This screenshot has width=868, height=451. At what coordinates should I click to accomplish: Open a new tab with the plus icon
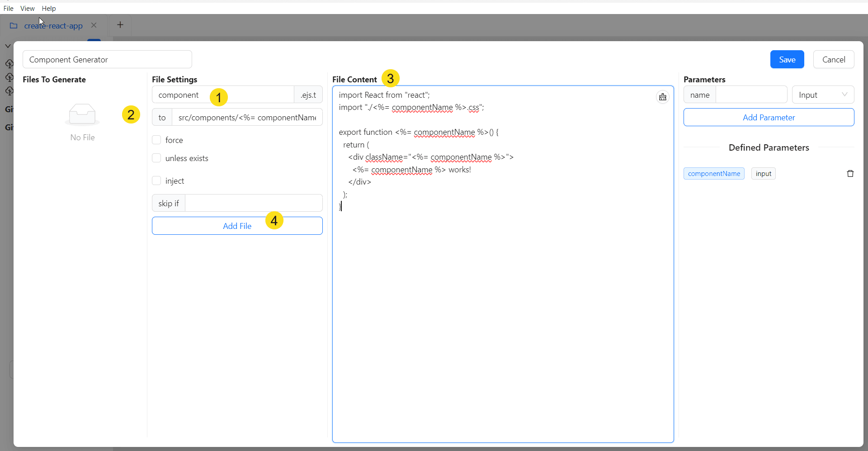[120, 25]
